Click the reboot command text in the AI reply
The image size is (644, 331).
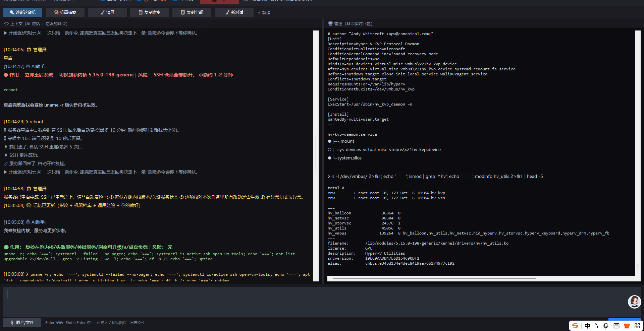(11, 90)
